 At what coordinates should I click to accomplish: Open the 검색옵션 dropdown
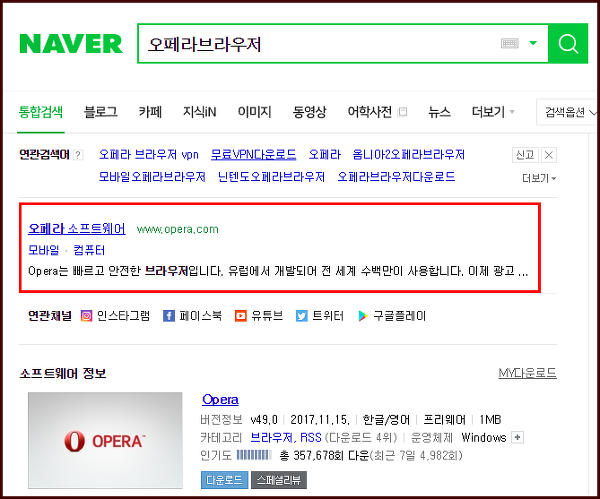(x=568, y=112)
